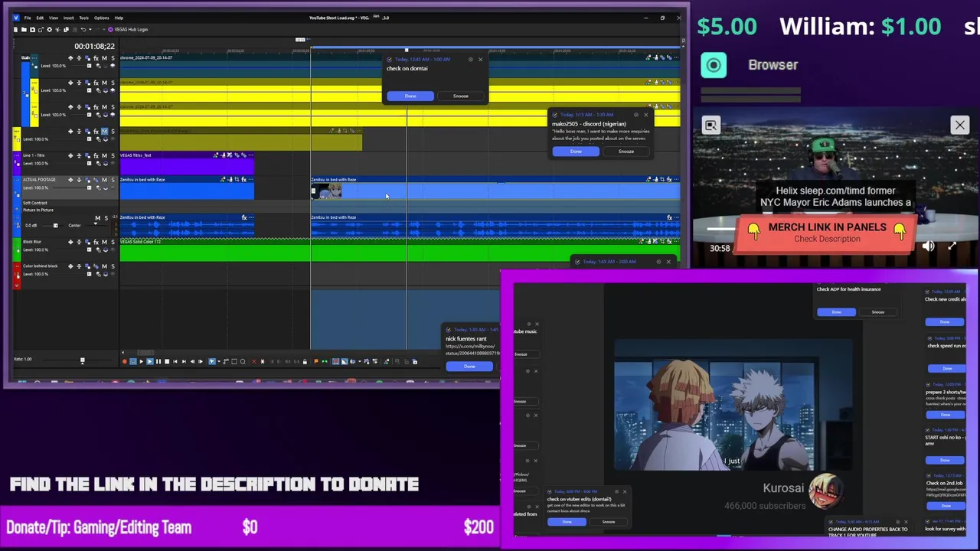980x551 pixels.
Task: Click VEGAS Hub Login in the toolbar
Action: [129, 29]
